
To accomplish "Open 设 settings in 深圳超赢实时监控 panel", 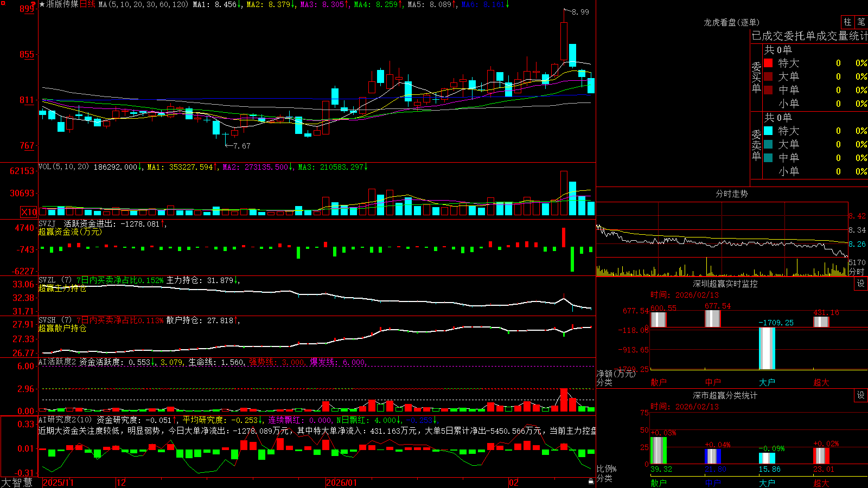I will pyautogui.click(x=861, y=284).
